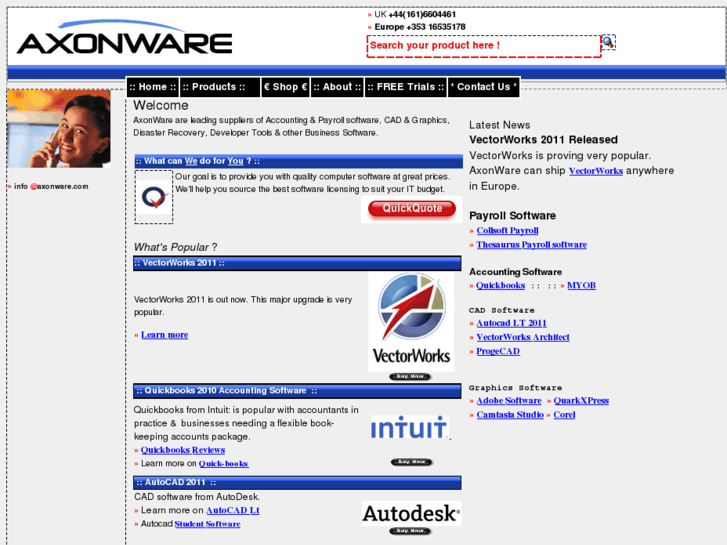Open the VectorWorks Architect link

point(523,337)
